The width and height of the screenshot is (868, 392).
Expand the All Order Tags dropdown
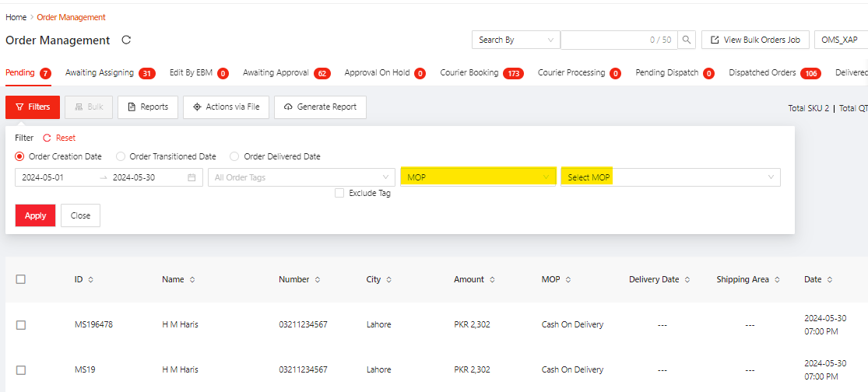coord(302,177)
